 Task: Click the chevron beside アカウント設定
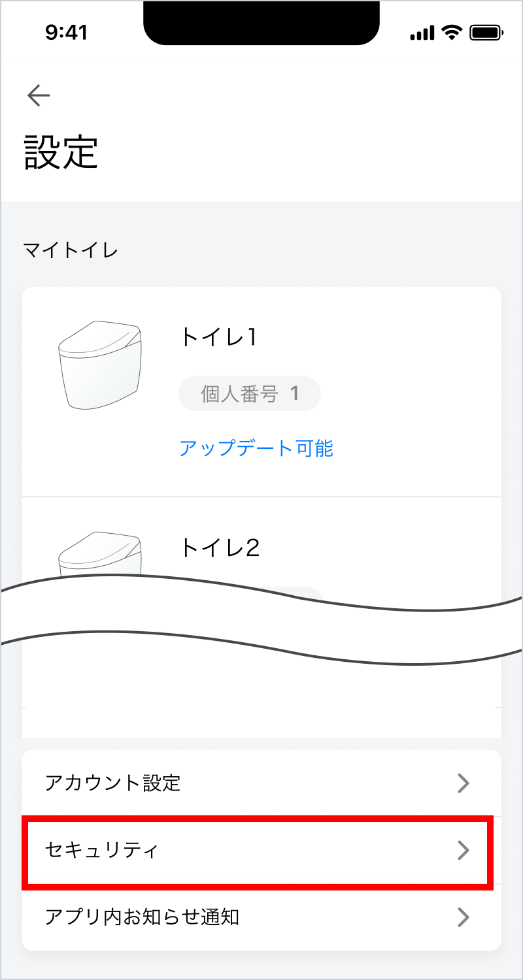[464, 783]
